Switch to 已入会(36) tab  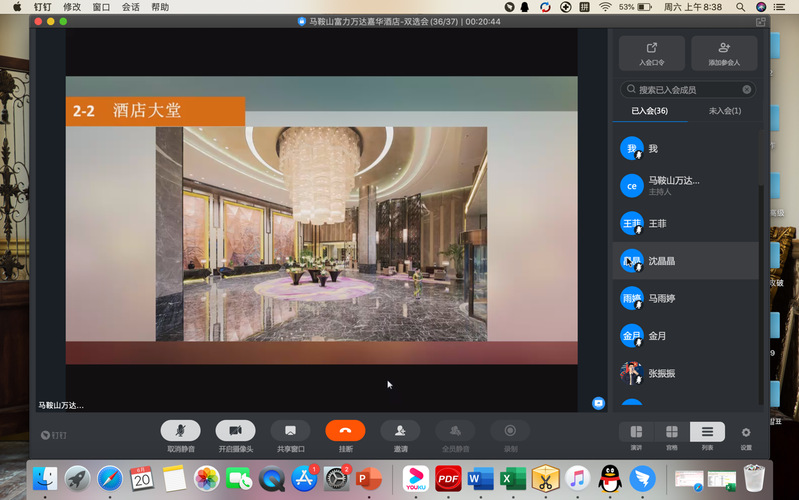tap(649, 111)
